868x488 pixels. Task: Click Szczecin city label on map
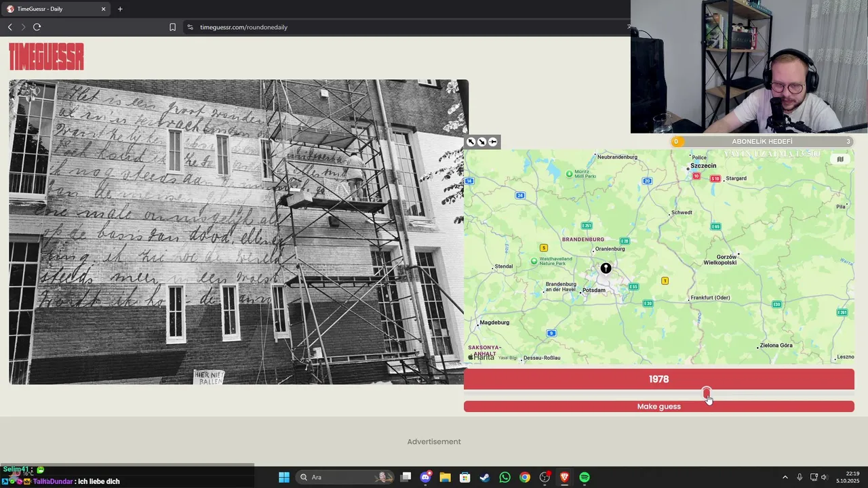coord(703,165)
